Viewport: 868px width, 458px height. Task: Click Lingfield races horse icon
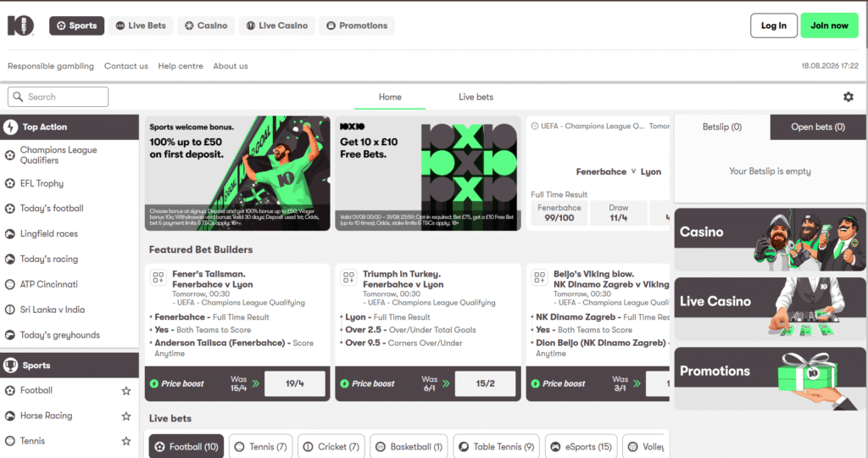coord(10,234)
